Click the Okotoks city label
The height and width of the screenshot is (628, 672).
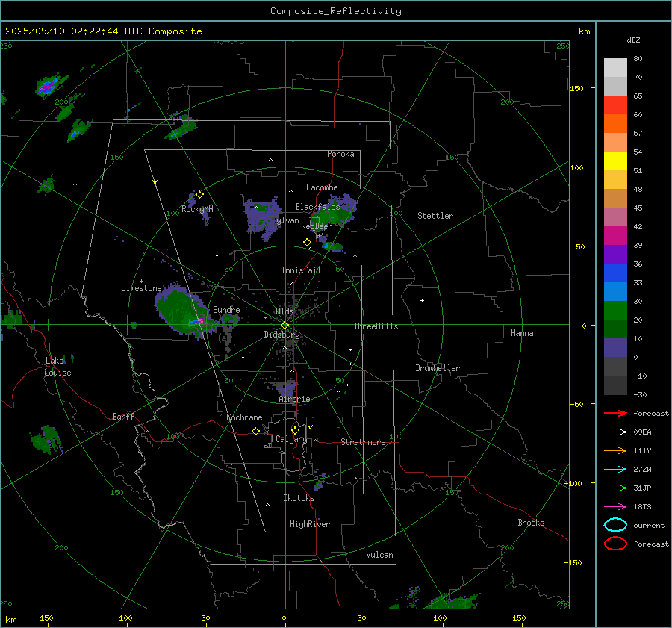[x=299, y=498]
